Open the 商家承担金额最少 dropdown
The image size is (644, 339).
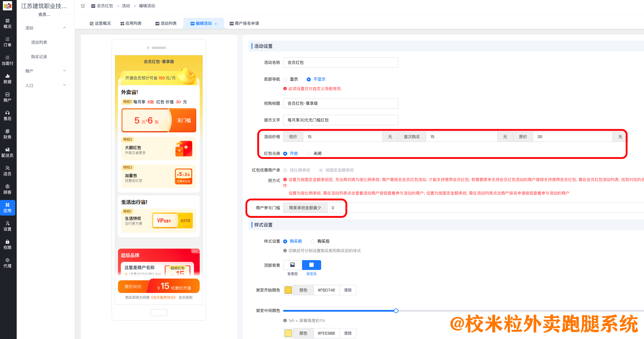(305, 207)
